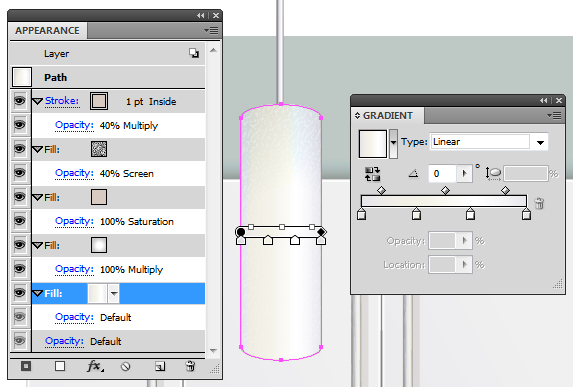The image size is (573, 387).
Task: Click the Stroke color swatch
Action: (x=99, y=101)
